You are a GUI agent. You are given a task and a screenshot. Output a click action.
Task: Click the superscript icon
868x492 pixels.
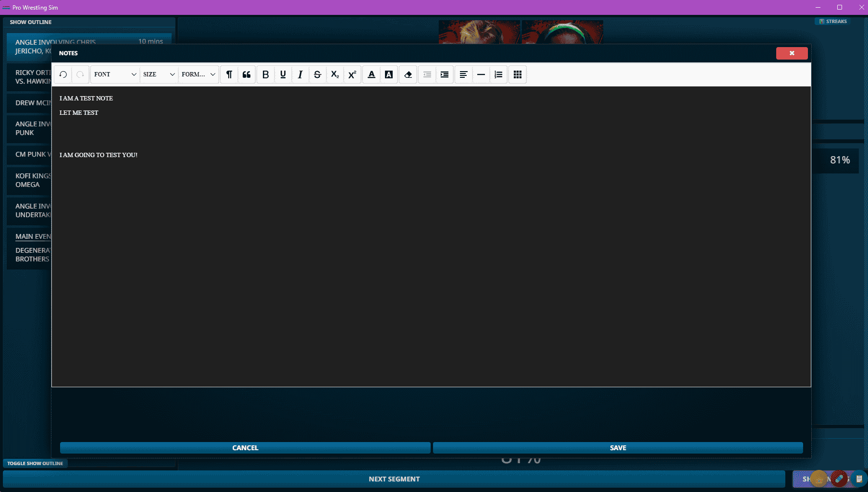(352, 74)
